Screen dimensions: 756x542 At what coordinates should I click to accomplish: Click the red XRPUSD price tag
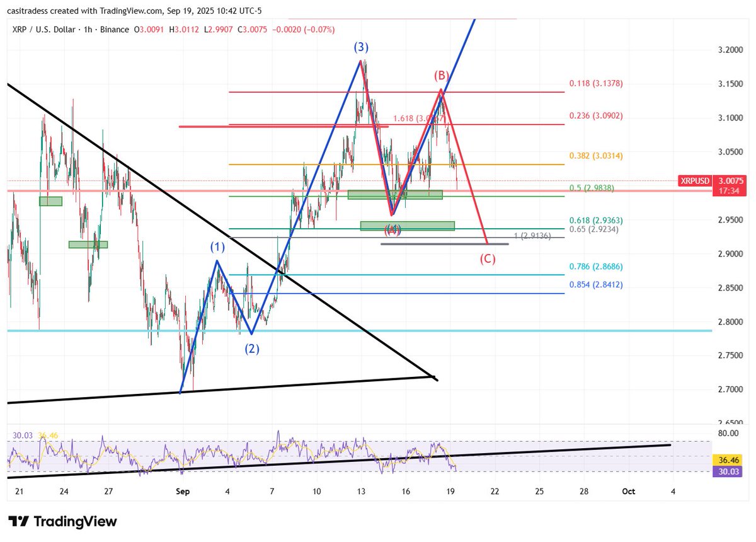(695, 181)
